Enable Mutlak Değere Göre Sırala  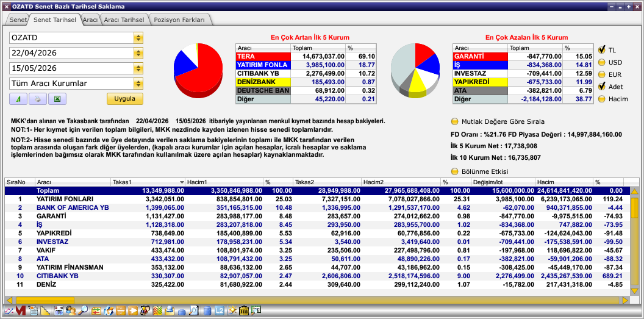(x=454, y=121)
